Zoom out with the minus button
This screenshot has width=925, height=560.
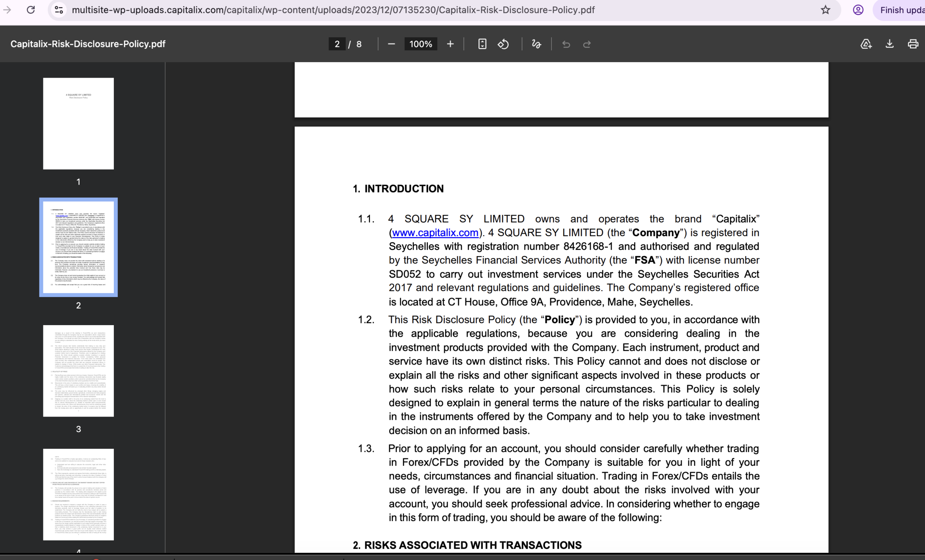(x=391, y=44)
